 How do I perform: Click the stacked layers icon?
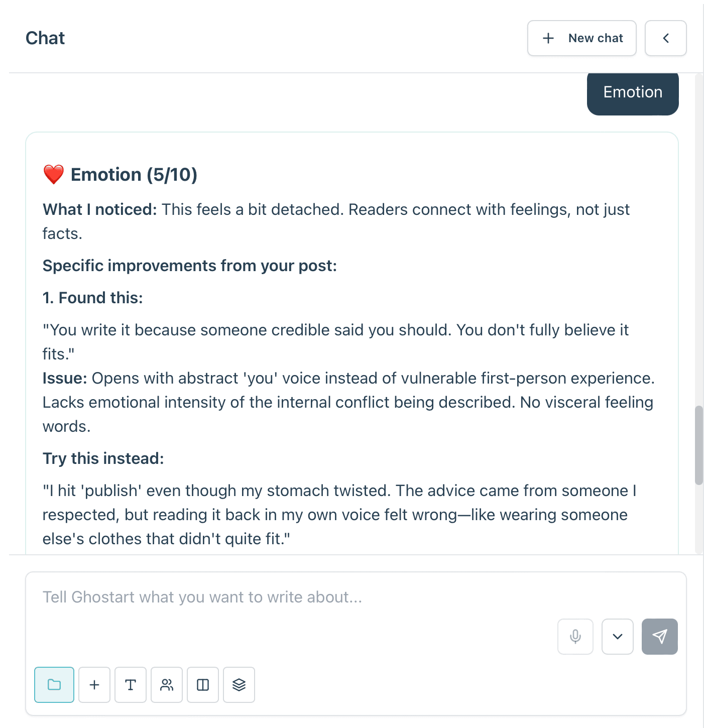tap(239, 684)
